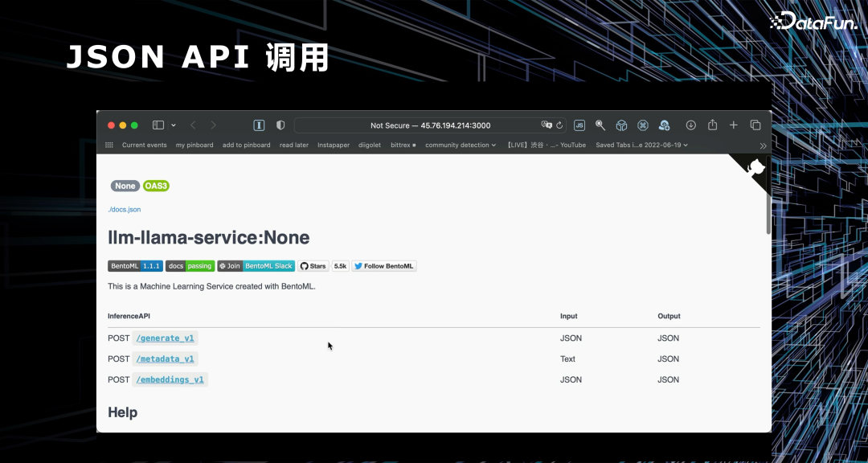Open the /embeddings_v1 endpoint link
The height and width of the screenshot is (463, 868).
point(170,379)
